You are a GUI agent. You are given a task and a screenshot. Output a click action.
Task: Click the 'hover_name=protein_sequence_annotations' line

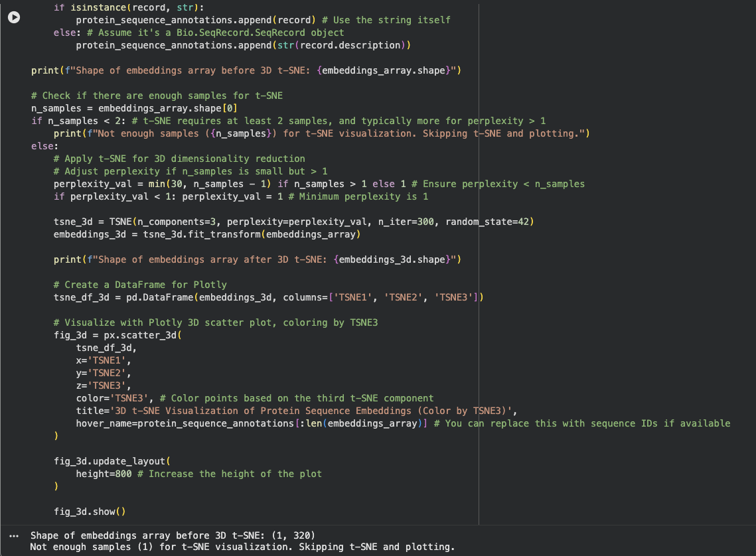[403, 423]
